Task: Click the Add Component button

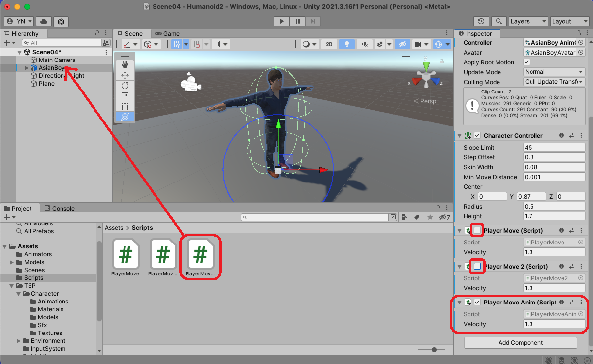Action: [520, 343]
